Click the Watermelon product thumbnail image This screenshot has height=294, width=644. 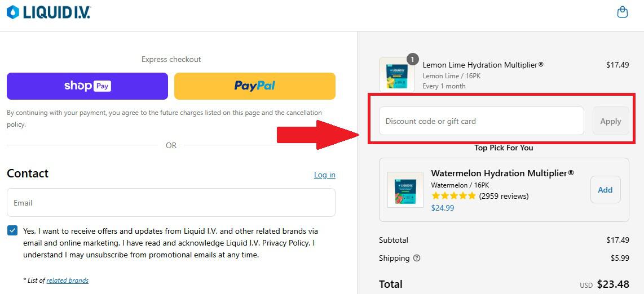pos(405,189)
